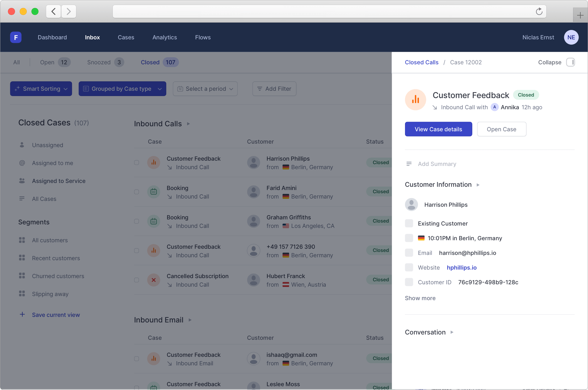Open the Smart Sorting dropdown
The image size is (588, 390).
(x=41, y=89)
